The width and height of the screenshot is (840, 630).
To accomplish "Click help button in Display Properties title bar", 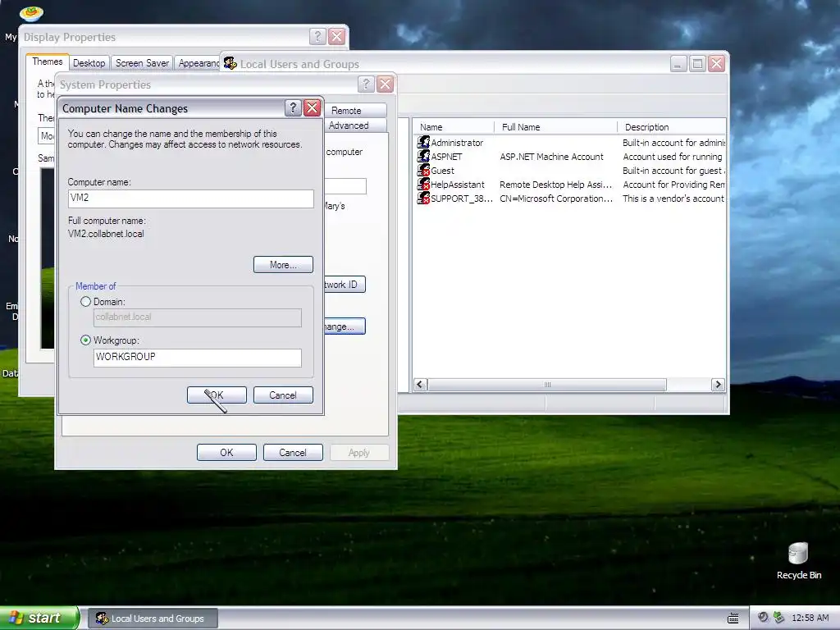I will click(x=317, y=36).
